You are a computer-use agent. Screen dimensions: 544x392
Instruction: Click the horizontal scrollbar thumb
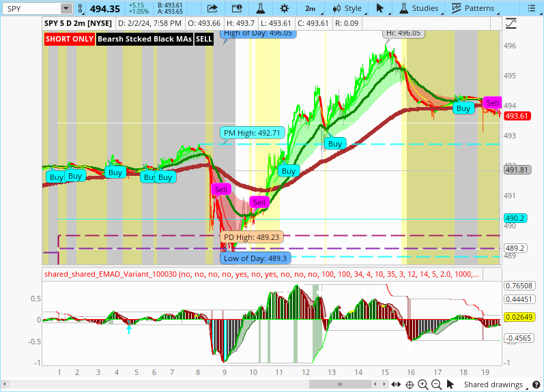point(340,384)
